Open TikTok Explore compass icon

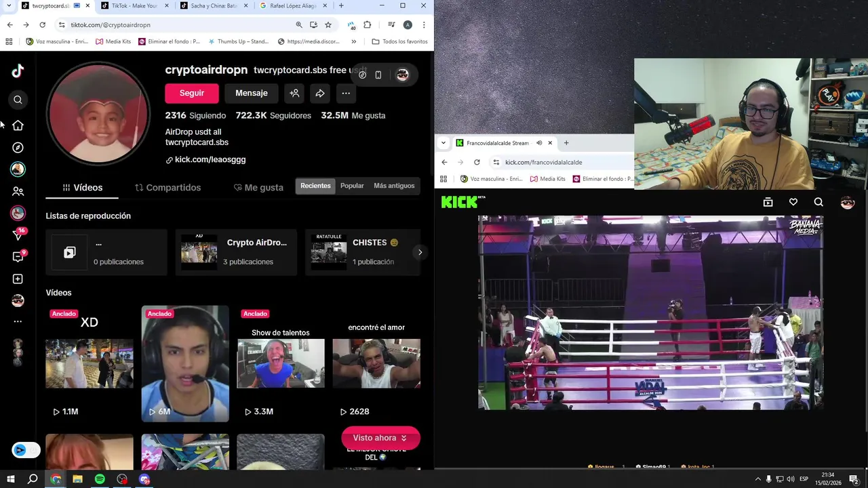tap(18, 148)
